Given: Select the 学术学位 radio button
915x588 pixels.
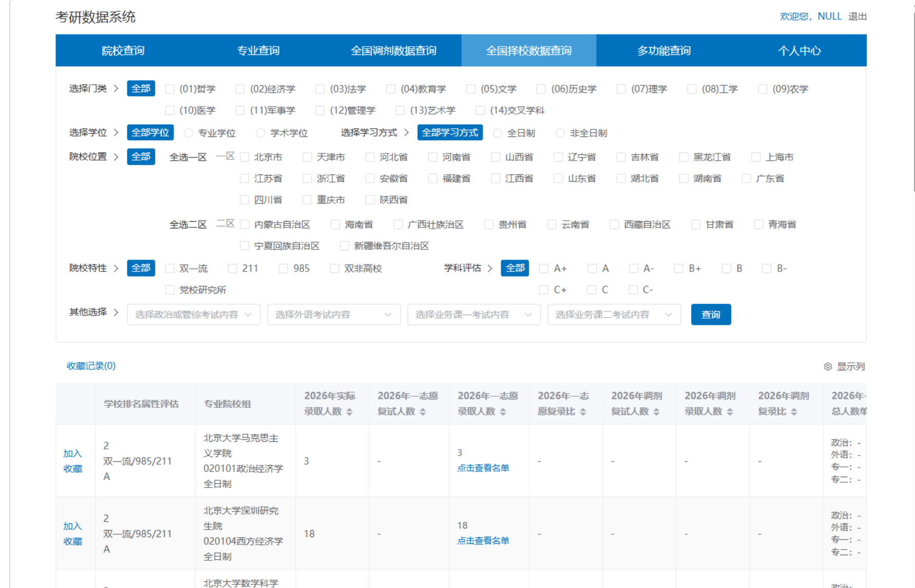Looking at the screenshot, I should (x=260, y=133).
